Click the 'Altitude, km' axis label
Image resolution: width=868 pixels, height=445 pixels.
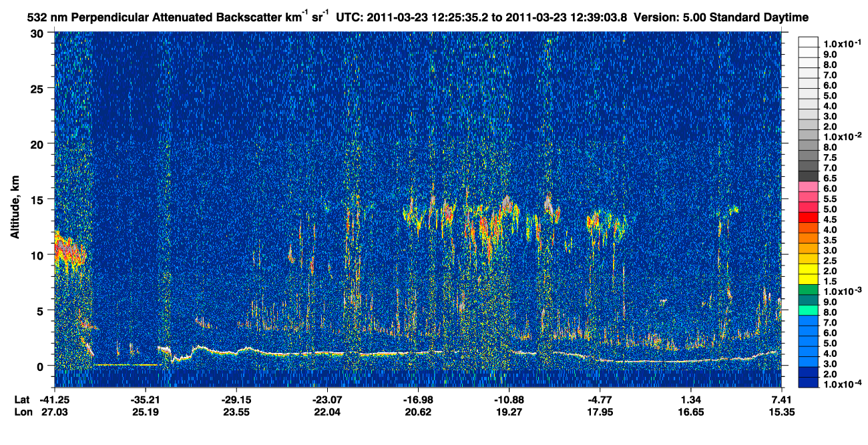(x=15, y=209)
